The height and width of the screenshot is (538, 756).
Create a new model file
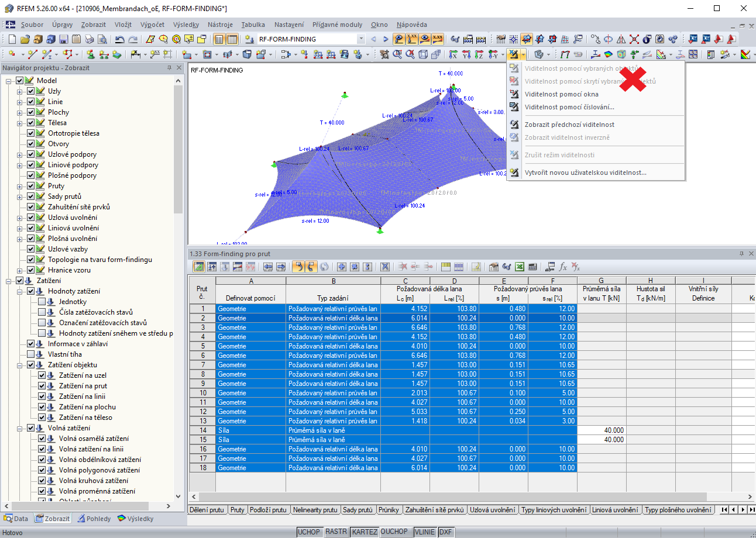[x=12, y=39]
